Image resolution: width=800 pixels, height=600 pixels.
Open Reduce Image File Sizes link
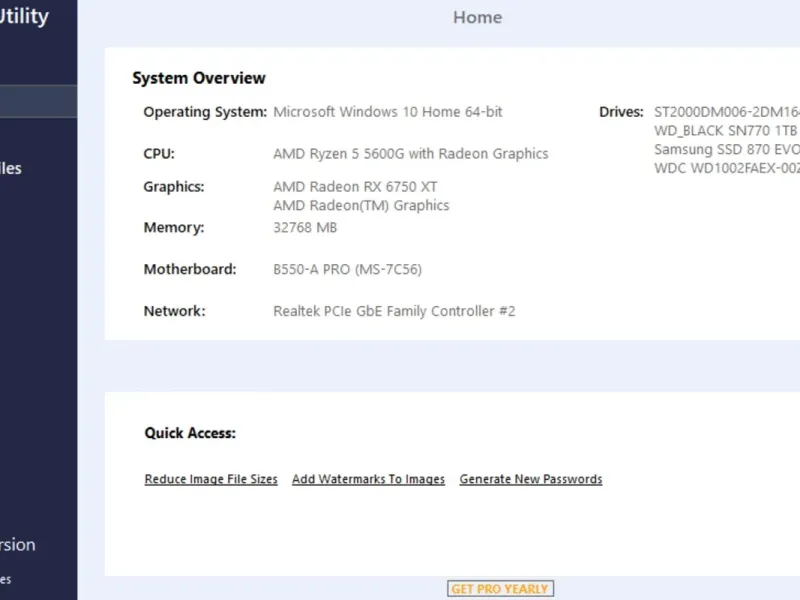pyautogui.click(x=211, y=479)
